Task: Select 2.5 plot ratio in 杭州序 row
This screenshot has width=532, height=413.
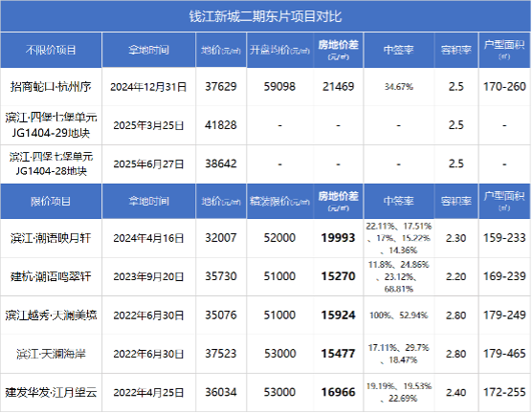Action: click(456, 87)
